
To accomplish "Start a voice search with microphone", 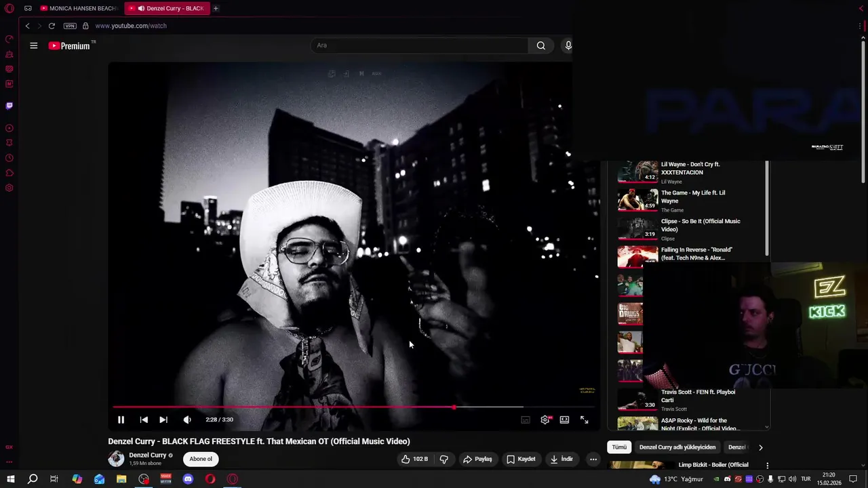I will 568,45.
